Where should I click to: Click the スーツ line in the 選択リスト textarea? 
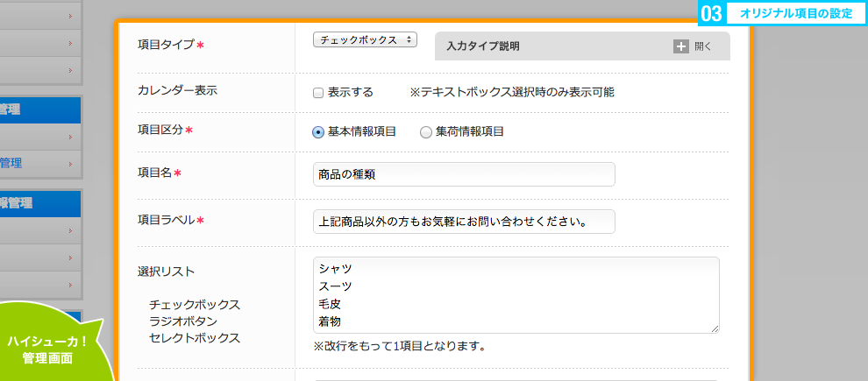pos(336,286)
